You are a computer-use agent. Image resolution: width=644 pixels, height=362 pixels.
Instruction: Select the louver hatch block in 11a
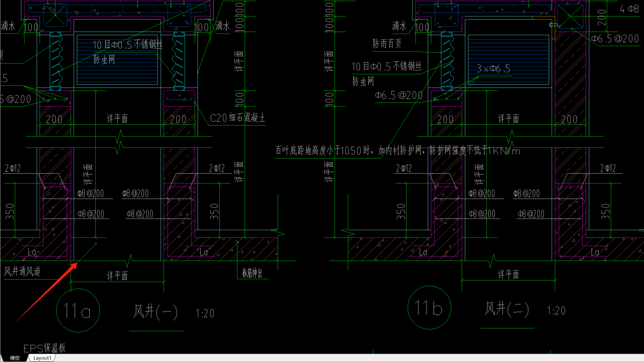[x=117, y=60]
